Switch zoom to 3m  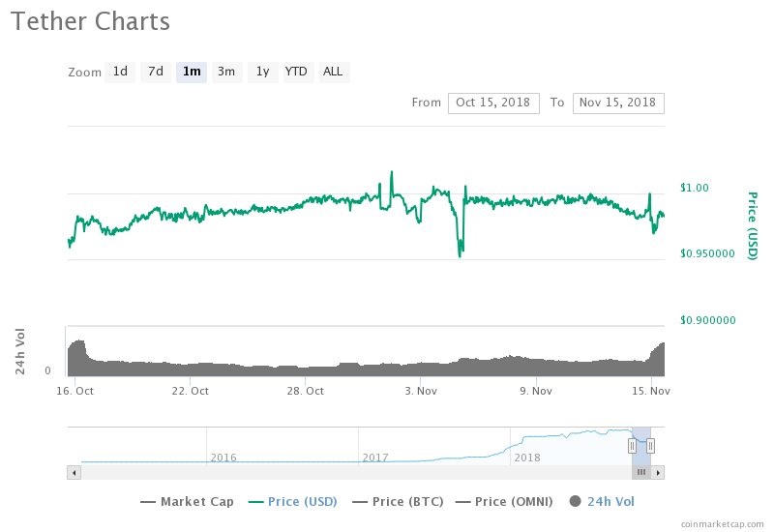tap(227, 72)
